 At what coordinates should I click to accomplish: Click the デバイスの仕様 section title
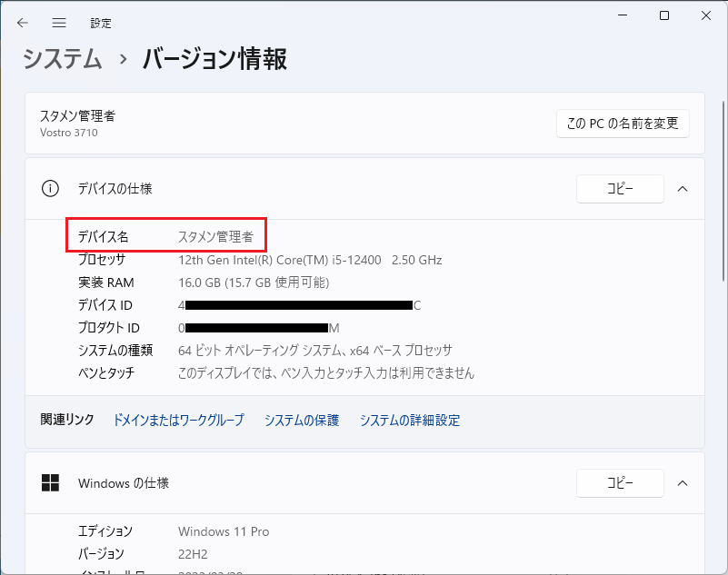click(115, 188)
